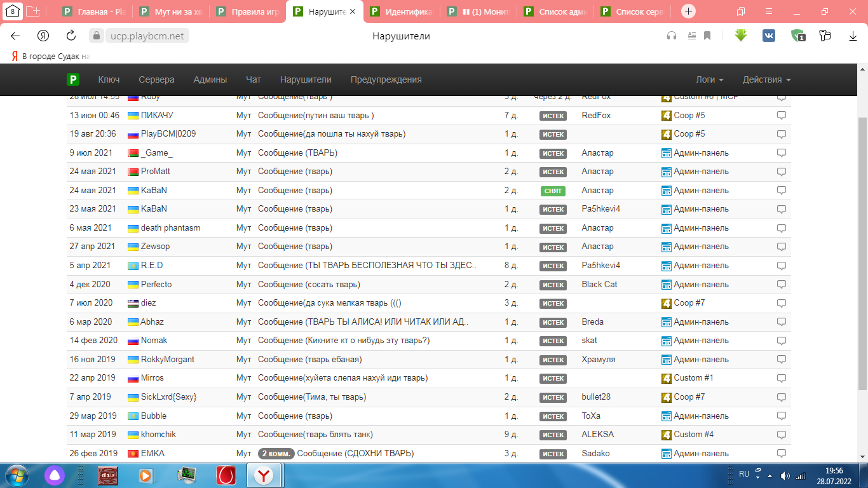Click the green download extension arrow

coord(740,36)
